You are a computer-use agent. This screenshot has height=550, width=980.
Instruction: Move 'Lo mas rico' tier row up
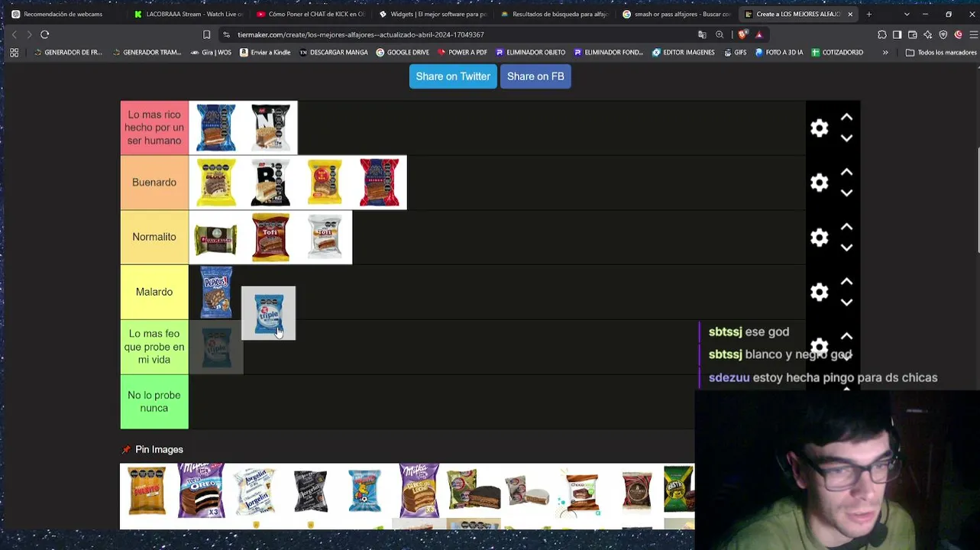click(x=846, y=118)
